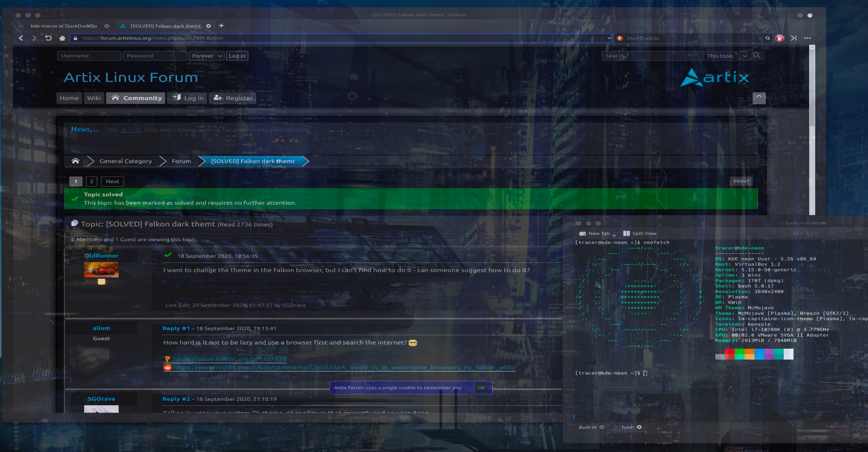Open a new browser tab with plus

tap(221, 26)
